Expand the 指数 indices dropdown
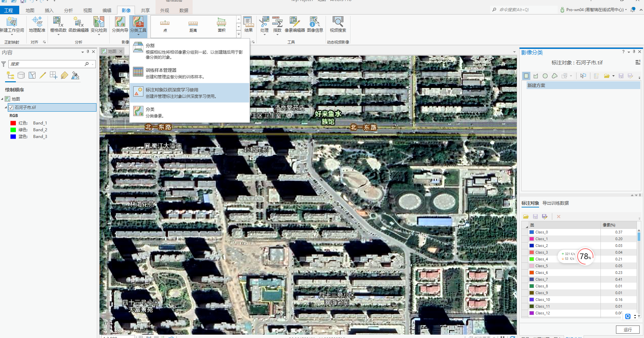 click(x=277, y=34)
